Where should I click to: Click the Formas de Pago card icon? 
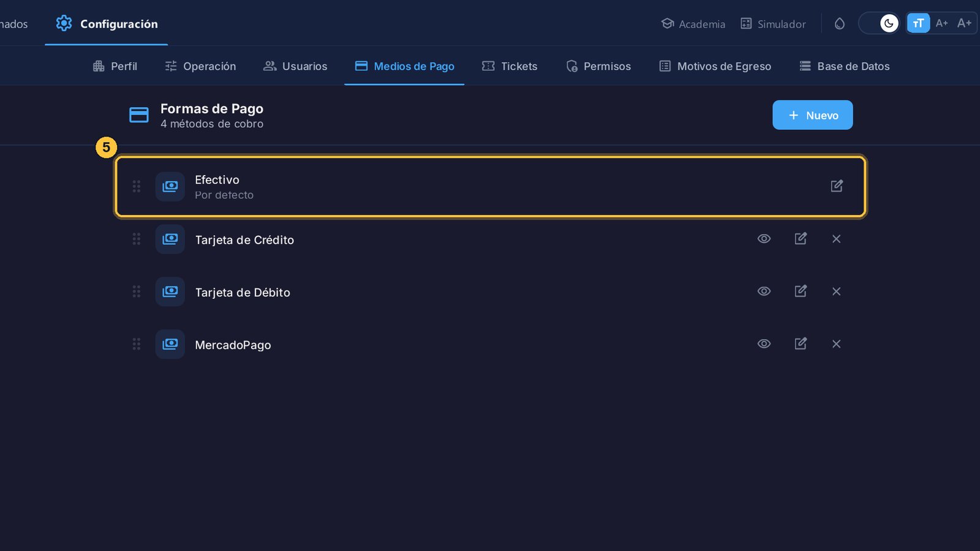coord(139,115)
